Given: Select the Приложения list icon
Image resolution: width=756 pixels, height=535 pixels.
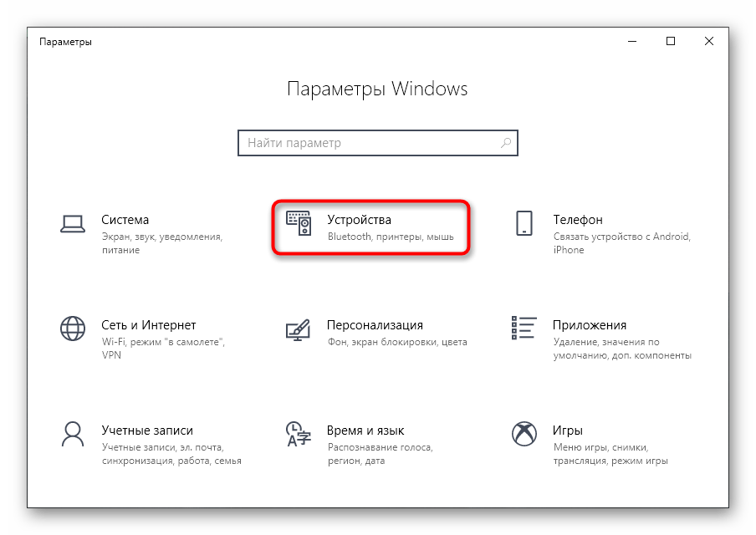Looking at the screenshot, I should (x=524, y=328).
